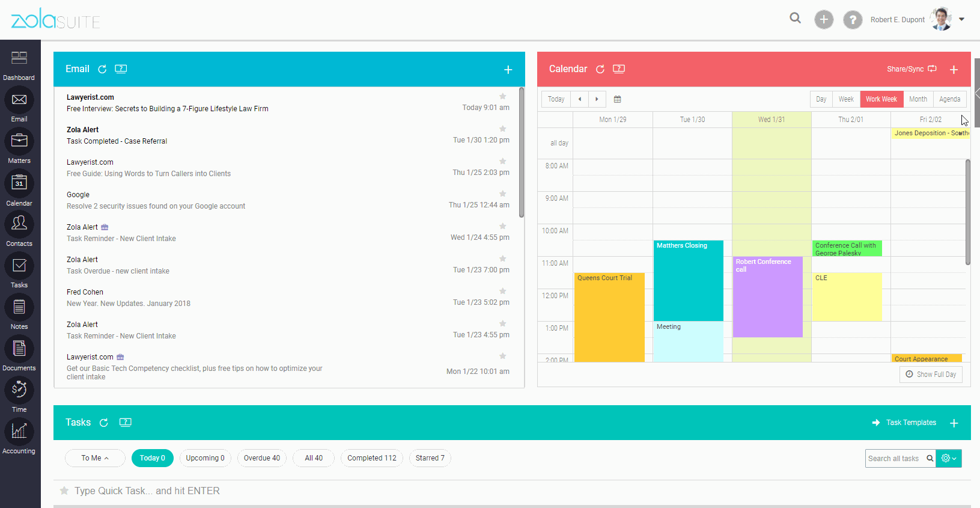
Task: Click search icon in task search box
Action: point(930,458)
